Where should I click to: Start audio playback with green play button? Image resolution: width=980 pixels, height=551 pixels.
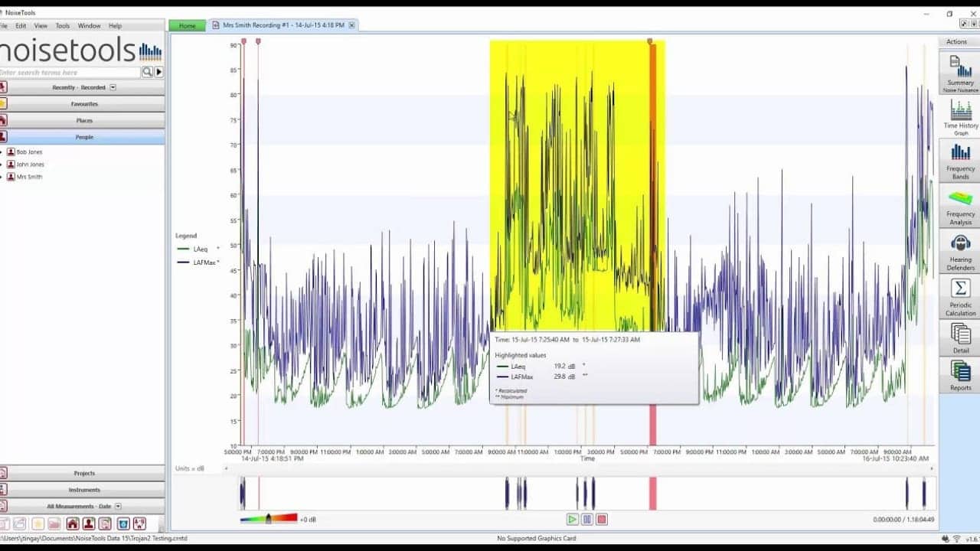573,520
